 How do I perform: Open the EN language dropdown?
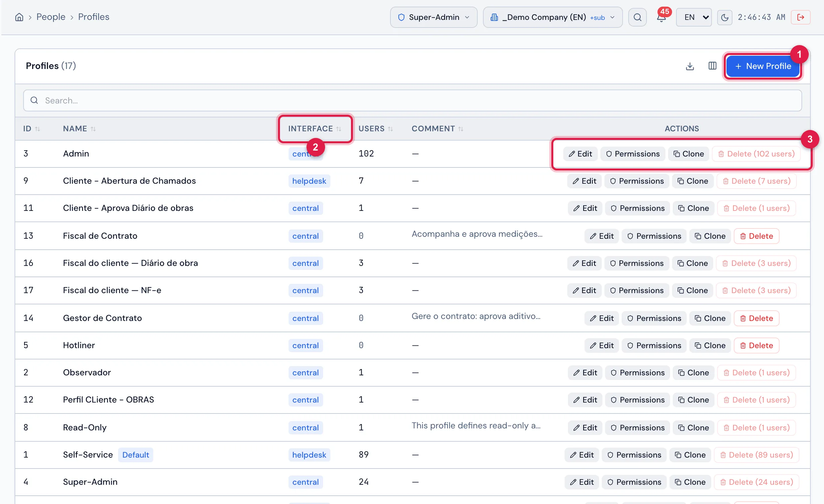694,17
